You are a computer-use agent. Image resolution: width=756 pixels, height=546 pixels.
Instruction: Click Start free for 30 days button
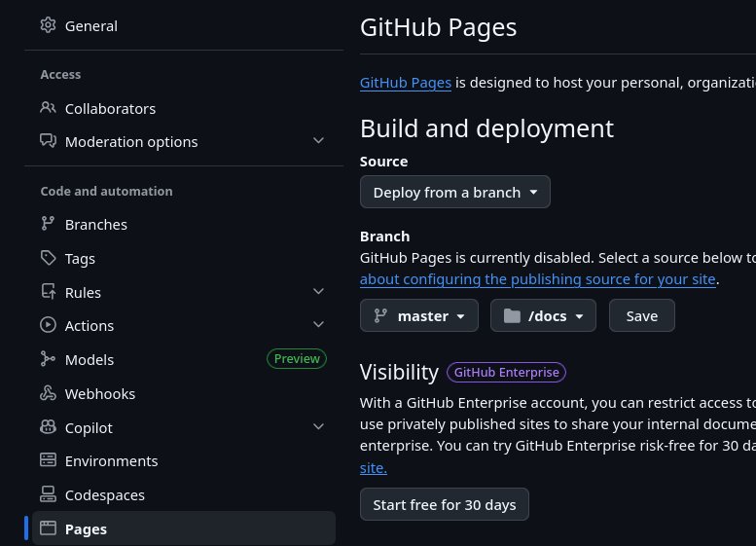[x=444, y=504]
